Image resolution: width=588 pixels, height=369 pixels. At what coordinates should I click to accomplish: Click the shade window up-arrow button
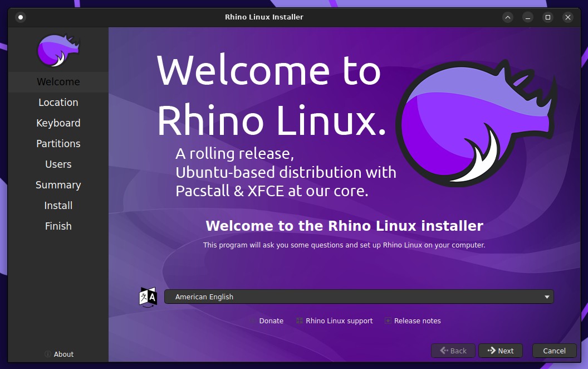tap(508, 17)
